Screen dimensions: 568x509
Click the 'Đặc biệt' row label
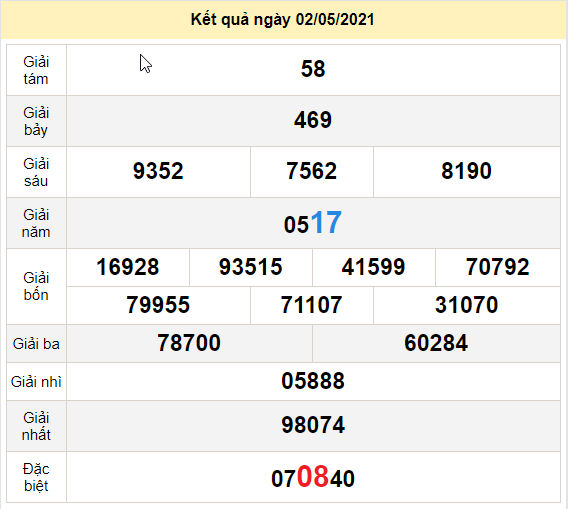pos(36,477)
